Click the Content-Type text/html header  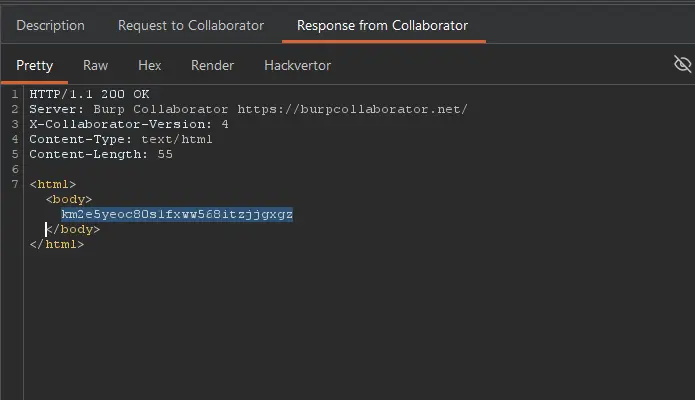coord(120,139)
